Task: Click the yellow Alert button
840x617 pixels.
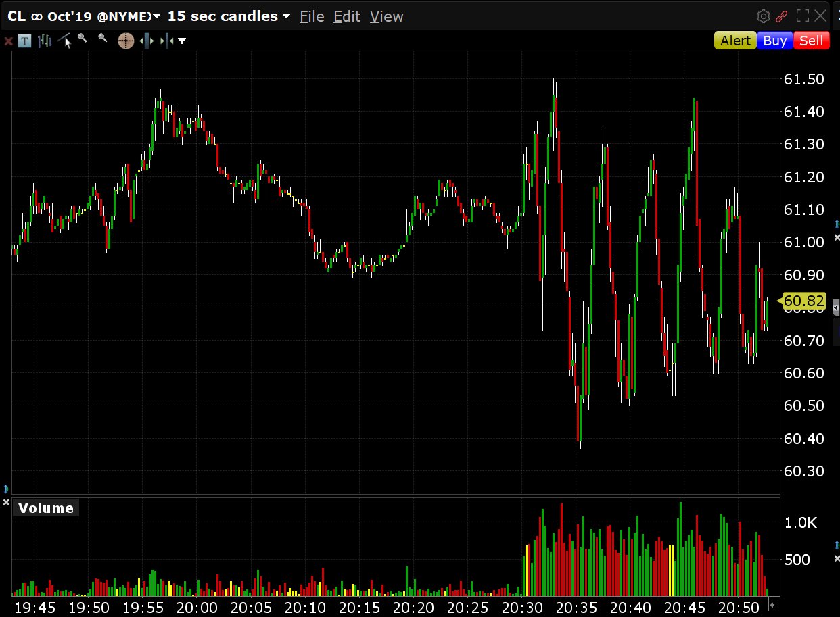Action: coord(735,41)
